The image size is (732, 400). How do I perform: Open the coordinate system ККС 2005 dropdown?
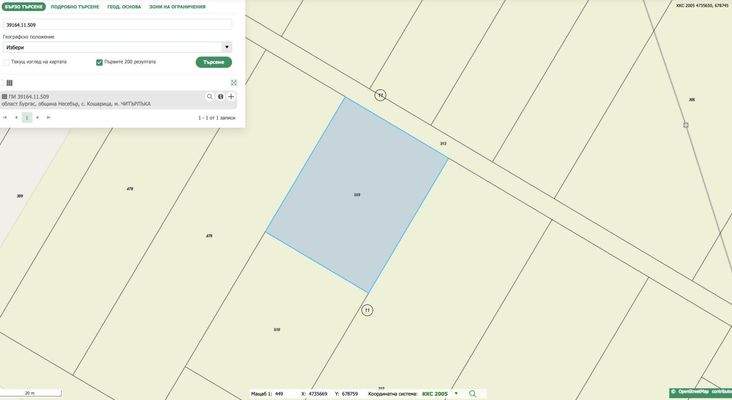[x=456, y=394]
